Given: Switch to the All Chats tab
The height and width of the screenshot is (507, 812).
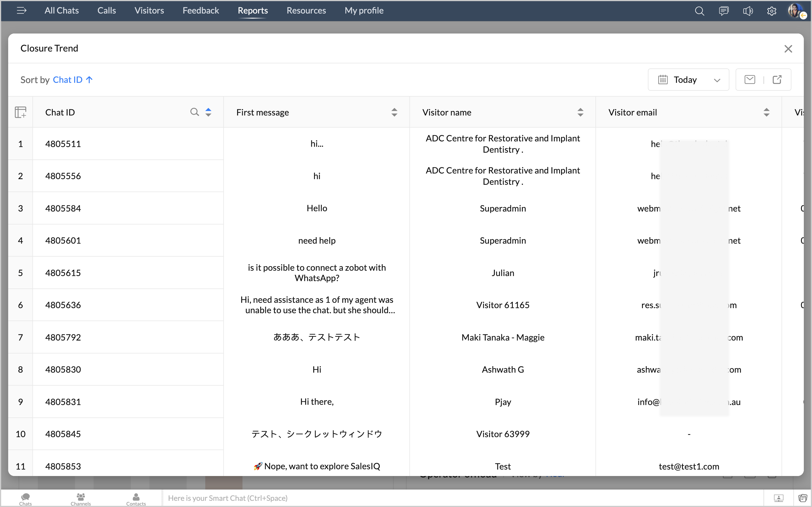Looking at the screenshot, I should pos(62,11).
